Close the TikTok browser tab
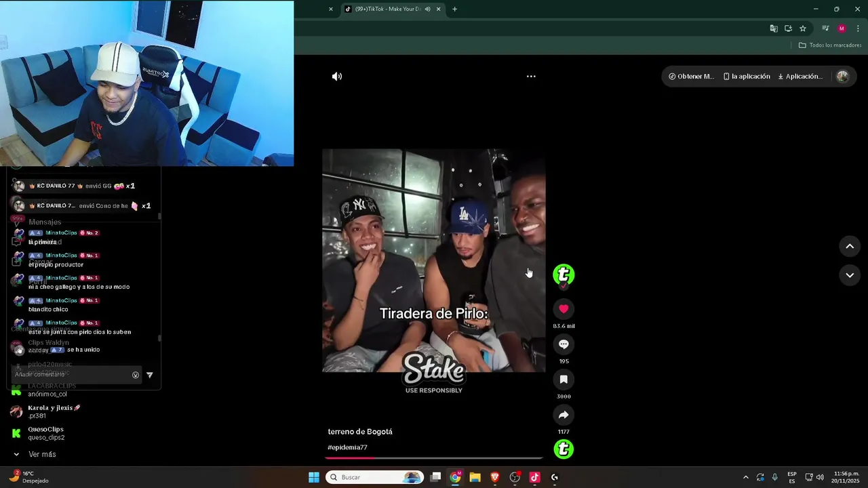Screen dimensions: 868x488 click(438, 9)
